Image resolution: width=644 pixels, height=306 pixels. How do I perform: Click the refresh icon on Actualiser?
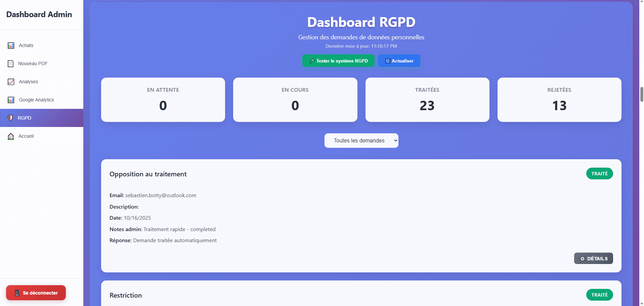(387, 61)
